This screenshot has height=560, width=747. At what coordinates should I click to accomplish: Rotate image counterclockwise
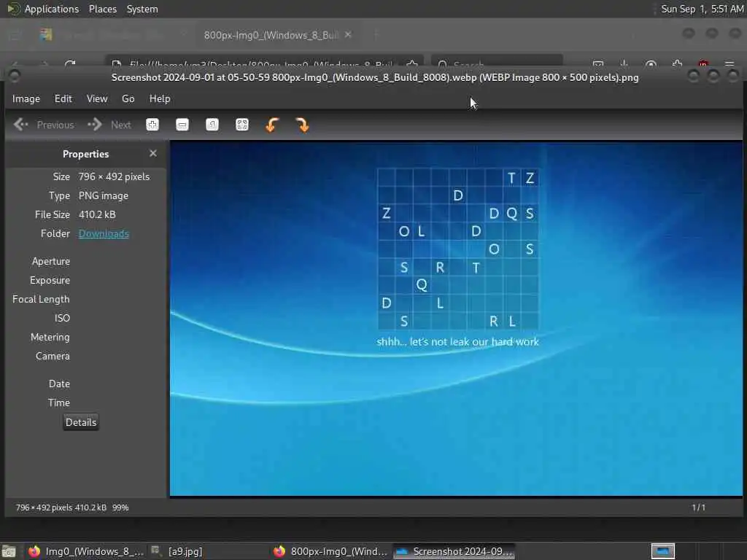[x=272, y=125]
